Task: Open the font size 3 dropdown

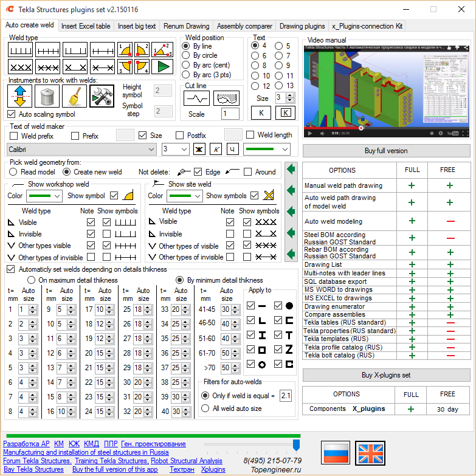Action: pos(176,150)
